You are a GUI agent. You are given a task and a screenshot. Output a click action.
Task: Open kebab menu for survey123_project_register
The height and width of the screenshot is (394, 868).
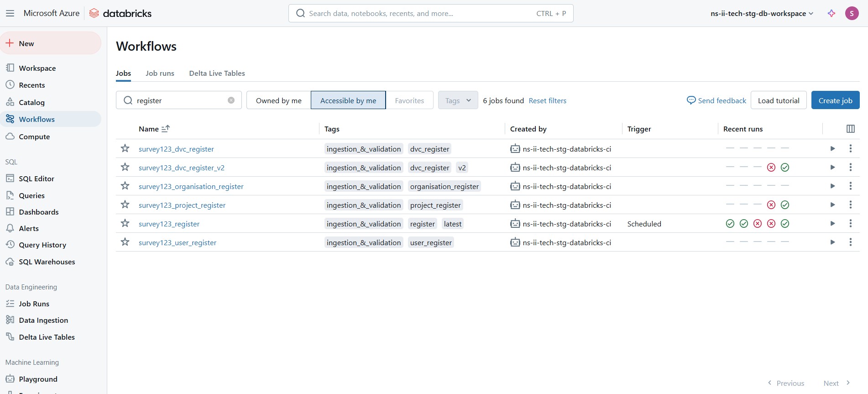(850, 205)
